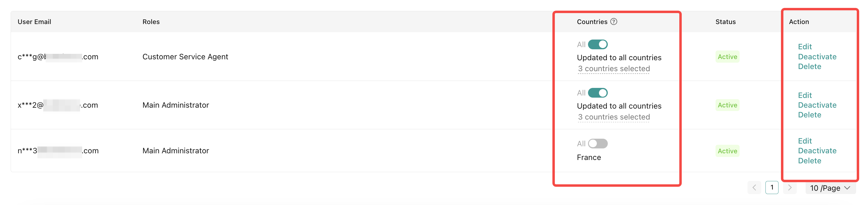Viewport: 868px width, 205px height.
Task: Edit the x***2 Main Administrator user
Action: [805, 95]
